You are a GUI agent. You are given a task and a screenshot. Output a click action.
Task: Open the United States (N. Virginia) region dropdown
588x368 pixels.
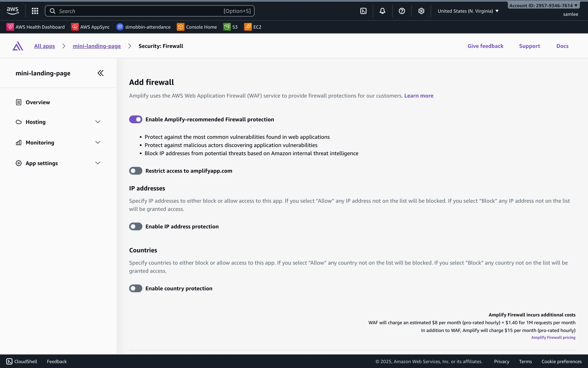coord(468,11)
